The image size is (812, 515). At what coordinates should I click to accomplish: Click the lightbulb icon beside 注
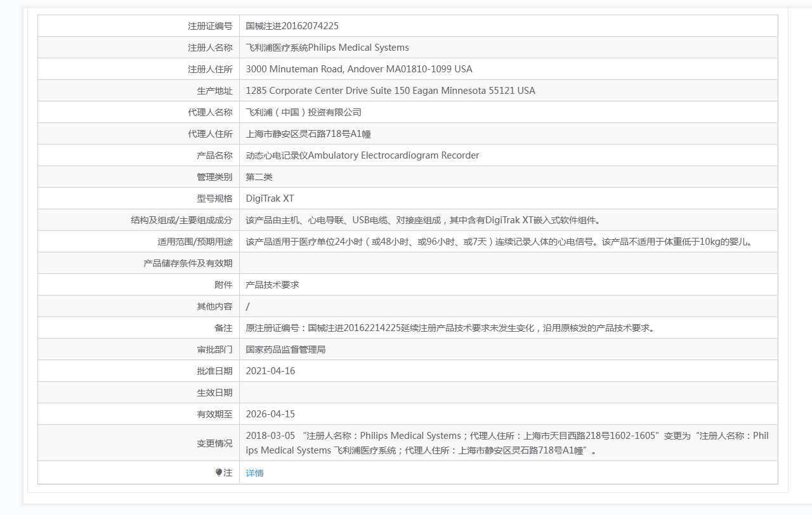[x=219, y=473]
